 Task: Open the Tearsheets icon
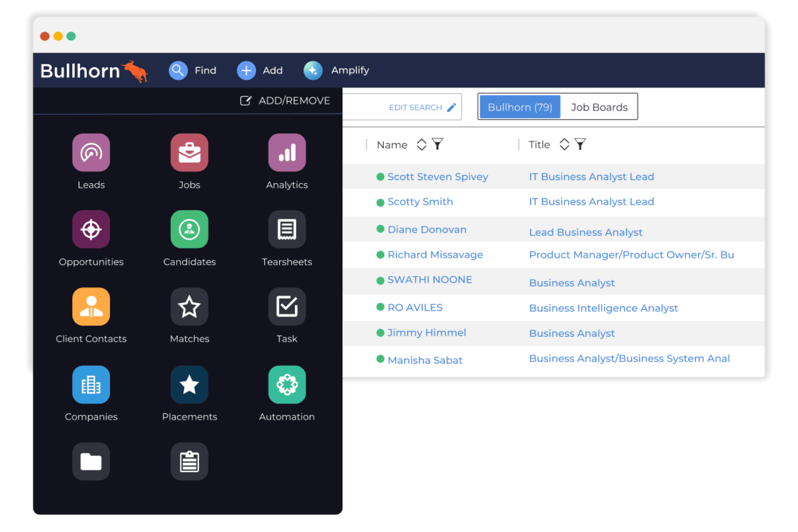[x=287, y=230]
